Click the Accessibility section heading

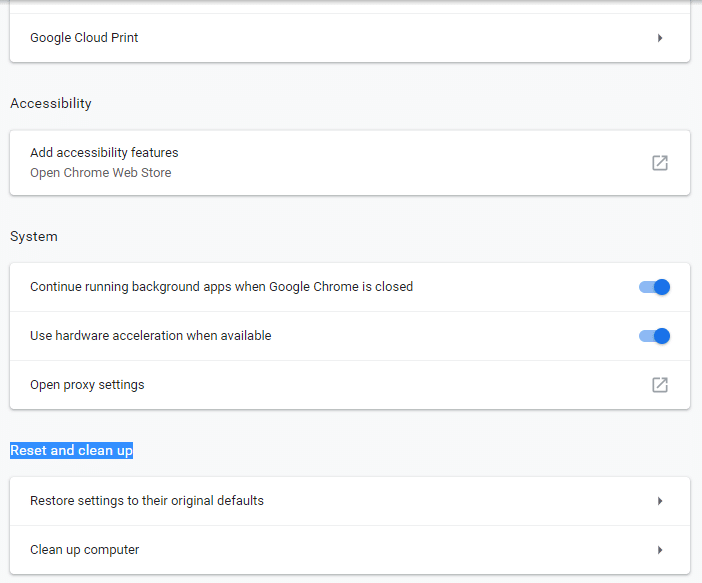(51, 104)
